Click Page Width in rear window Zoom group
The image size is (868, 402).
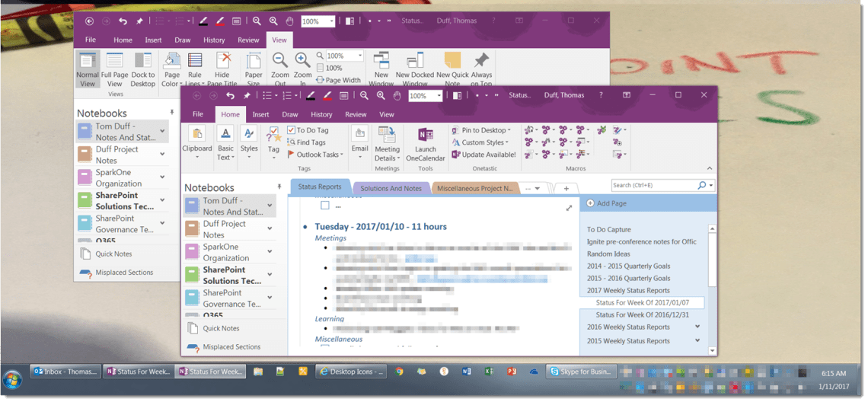(338, 80)
